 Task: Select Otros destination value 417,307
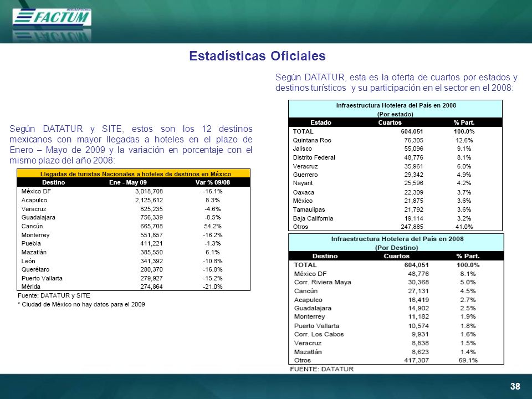[x=417, y=360]
